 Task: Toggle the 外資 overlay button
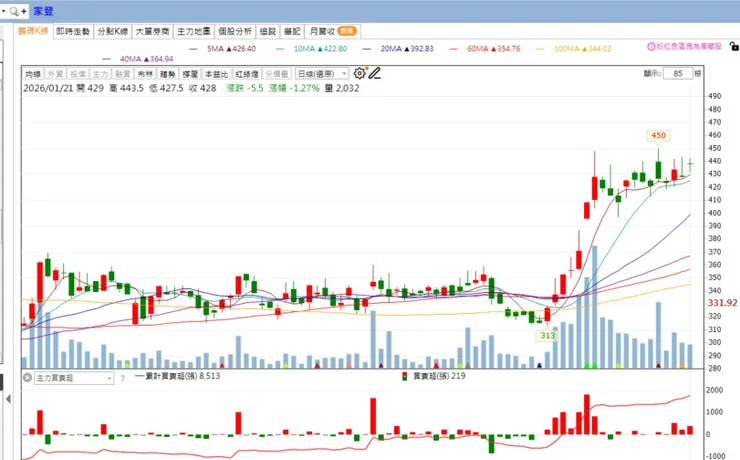(x=55, y=74)
